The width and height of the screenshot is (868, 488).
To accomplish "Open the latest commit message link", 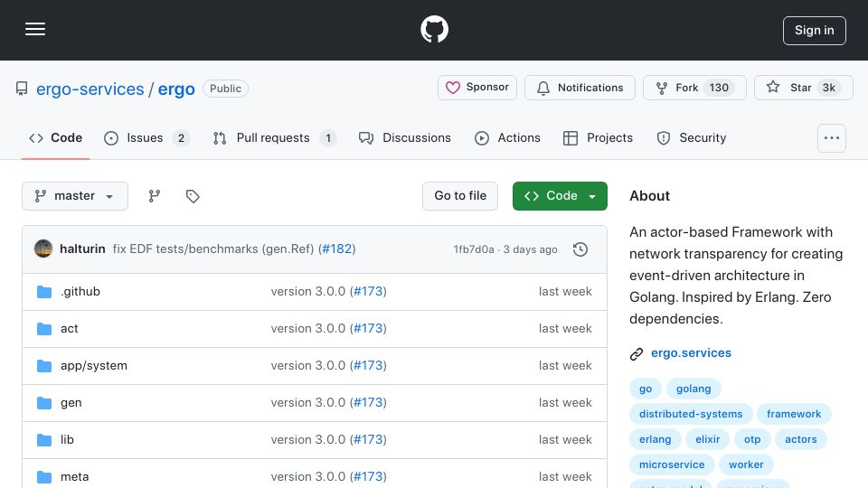I will click(x=213, y=249).
